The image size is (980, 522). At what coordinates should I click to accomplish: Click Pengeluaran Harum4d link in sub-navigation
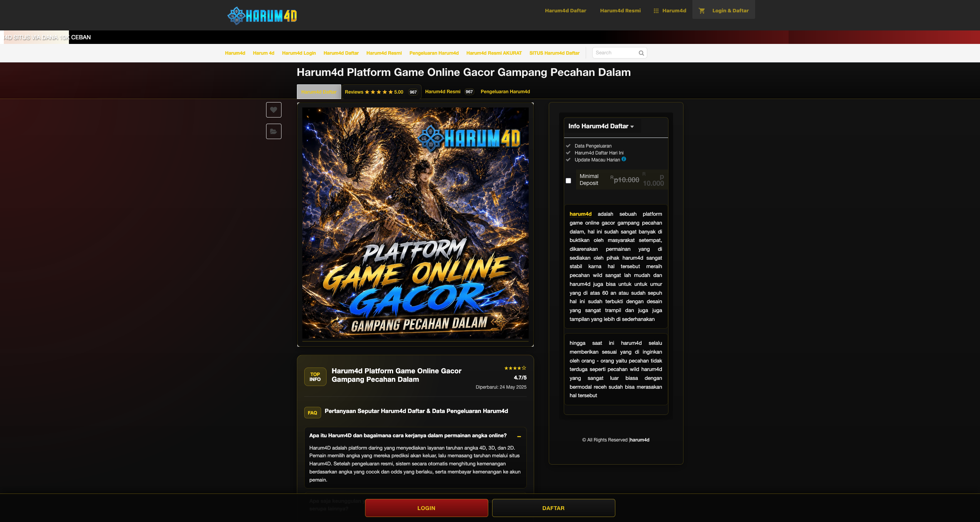[x=434, y=53]
